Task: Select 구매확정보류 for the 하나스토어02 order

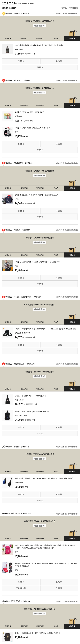Action: click(x=21, y=588)
